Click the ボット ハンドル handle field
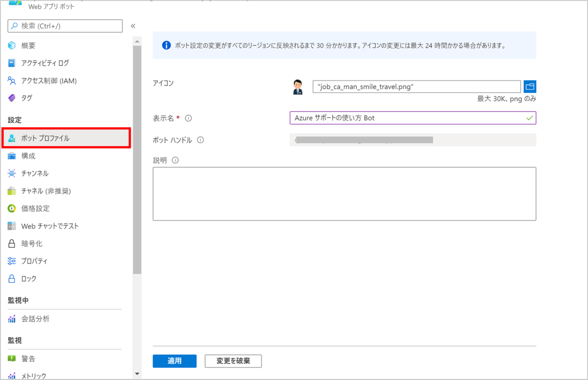The image size is (588, 380). click(x=413, y=140)
